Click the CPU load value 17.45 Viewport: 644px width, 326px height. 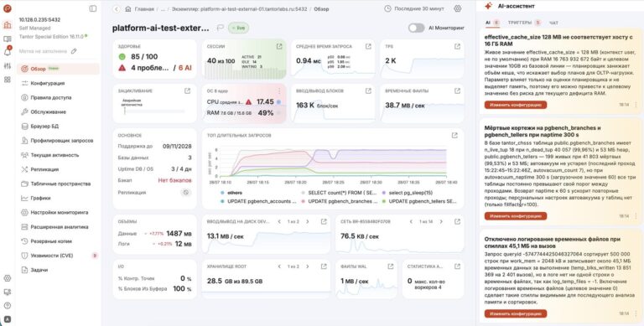tap(265, 102)
